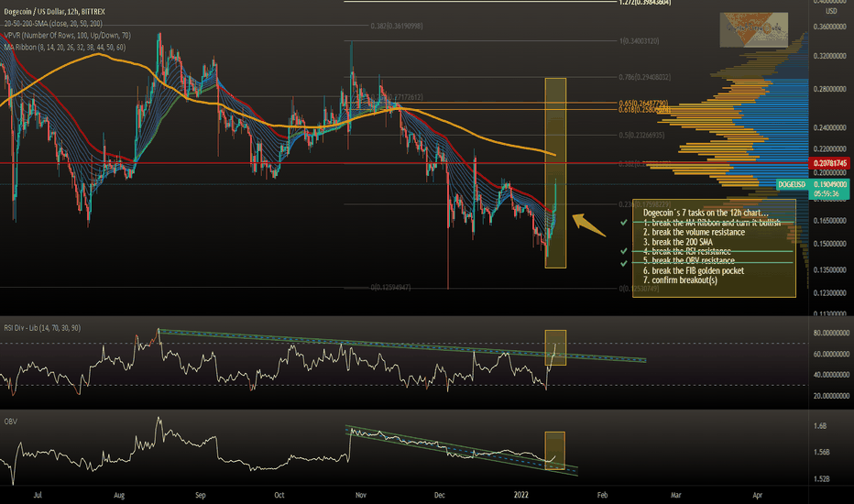Click the Nov label on the time axis
The image size is (854, 504).
(x=360, y=495)
